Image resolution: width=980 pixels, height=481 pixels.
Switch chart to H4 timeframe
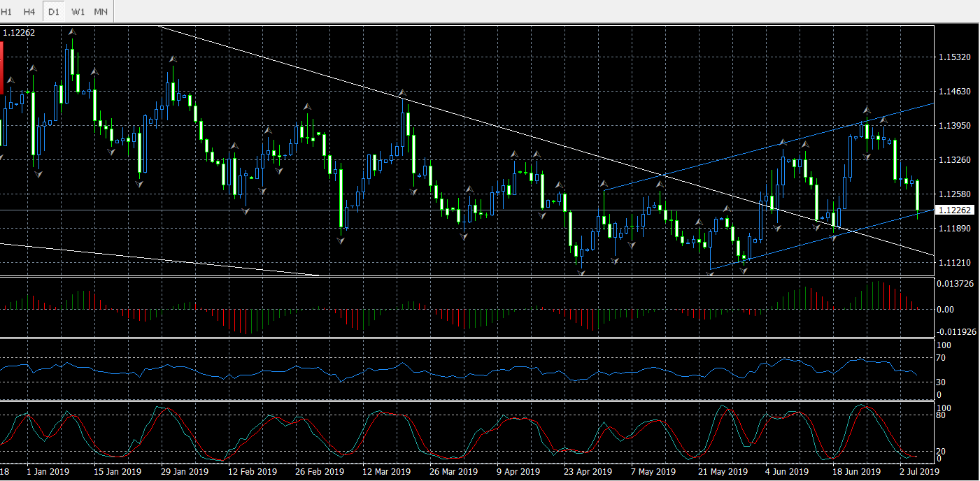(x=29, y=11)
